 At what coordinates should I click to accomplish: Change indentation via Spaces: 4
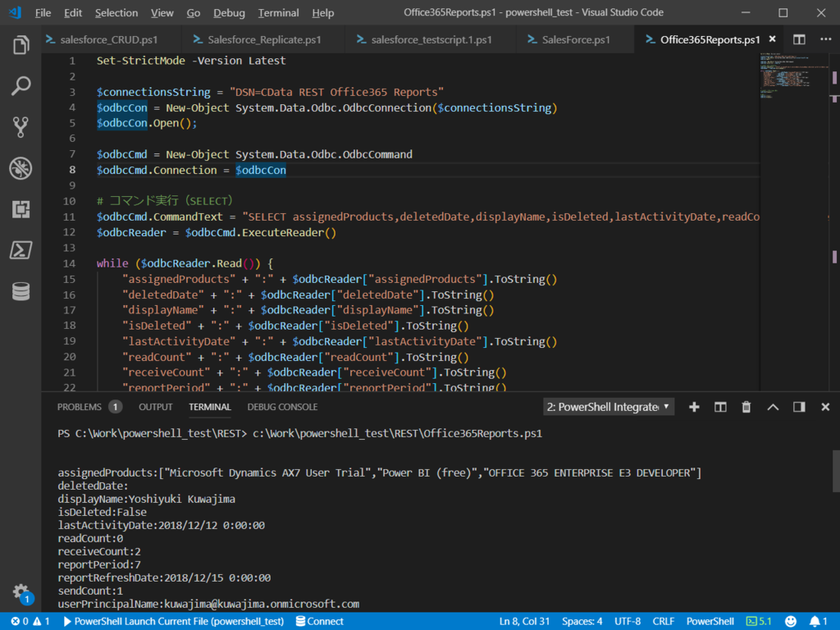[x=582, y=622]
